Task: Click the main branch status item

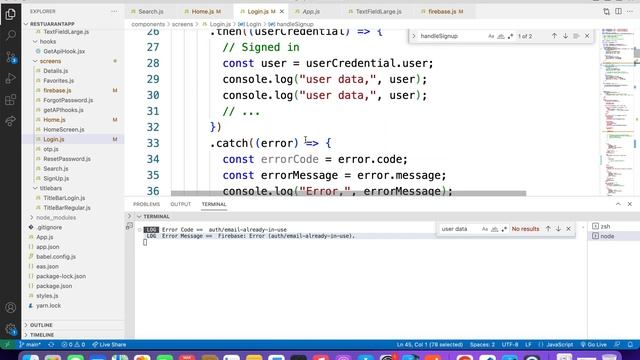Action: (x=30, y=344)
